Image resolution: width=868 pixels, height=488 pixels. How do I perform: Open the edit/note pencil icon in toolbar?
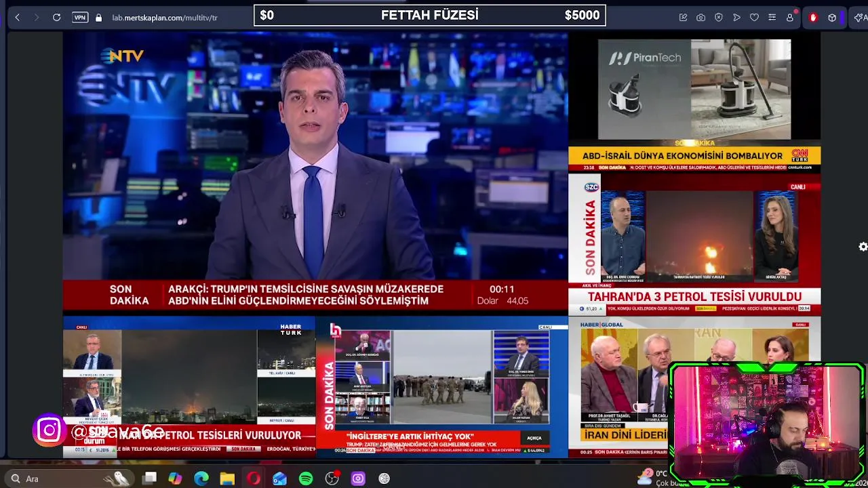684,18
